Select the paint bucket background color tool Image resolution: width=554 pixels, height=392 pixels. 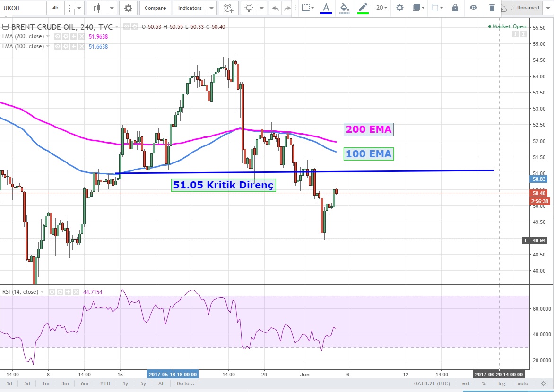click(345, 8)
